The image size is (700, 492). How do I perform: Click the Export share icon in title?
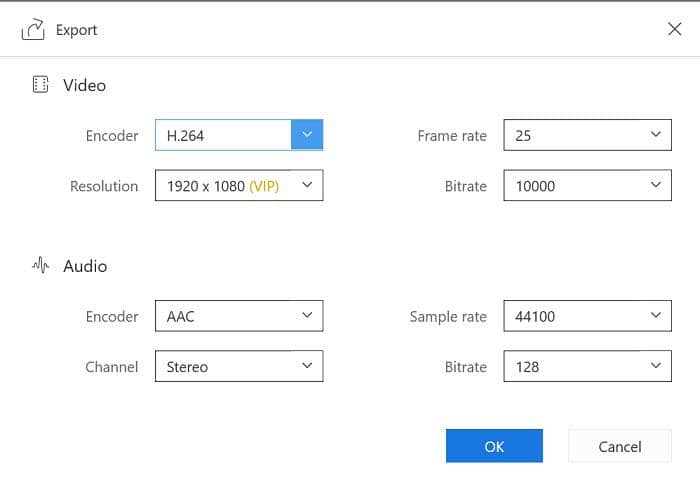[x=33, y=30]
